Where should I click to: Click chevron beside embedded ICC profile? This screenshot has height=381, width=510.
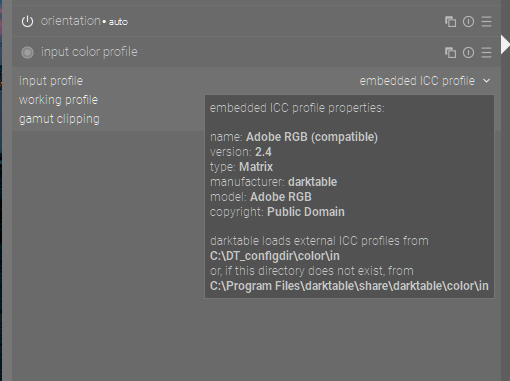[x=487, y=81]
